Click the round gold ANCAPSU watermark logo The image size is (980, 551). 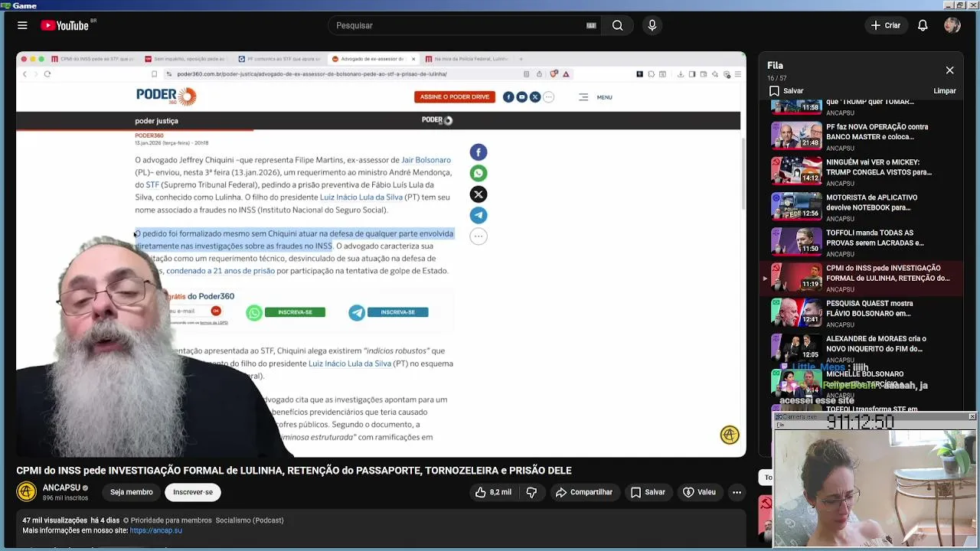pos(730,435)
